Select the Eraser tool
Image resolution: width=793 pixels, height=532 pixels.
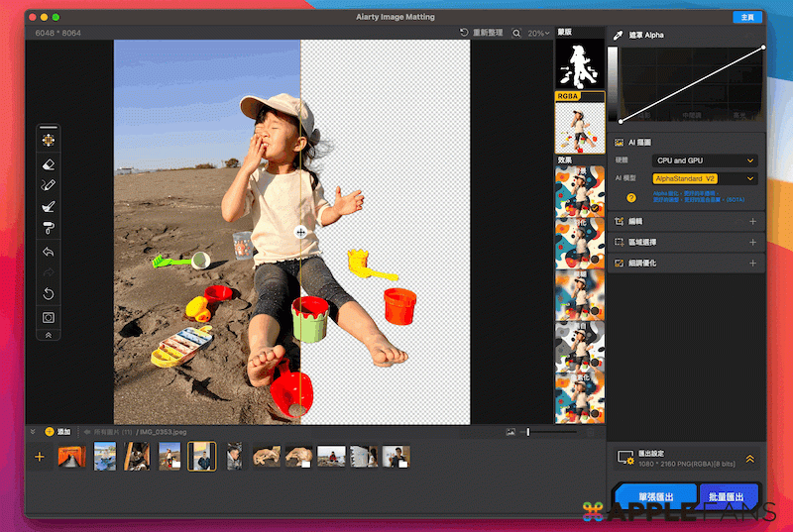(49, 162)
